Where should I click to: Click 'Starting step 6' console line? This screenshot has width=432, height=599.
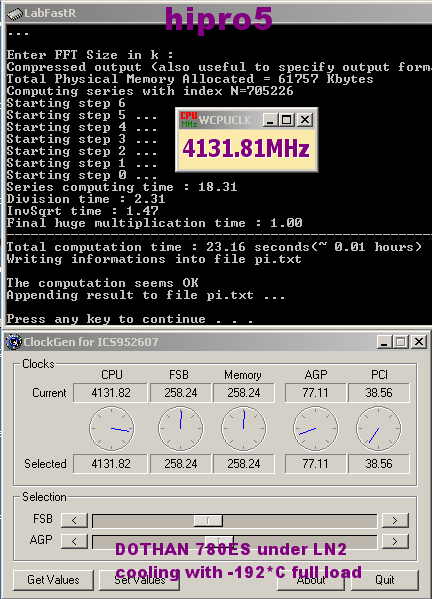coord(66,103)
